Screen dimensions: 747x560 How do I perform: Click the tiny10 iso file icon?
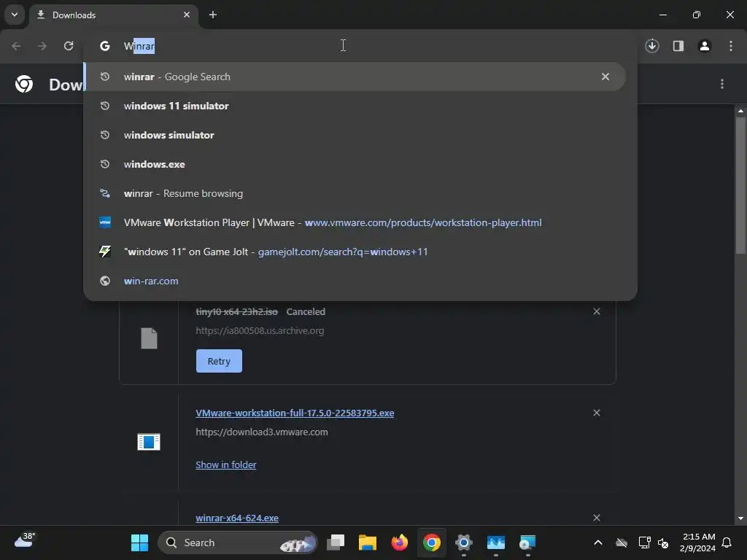tap(149, 338)
